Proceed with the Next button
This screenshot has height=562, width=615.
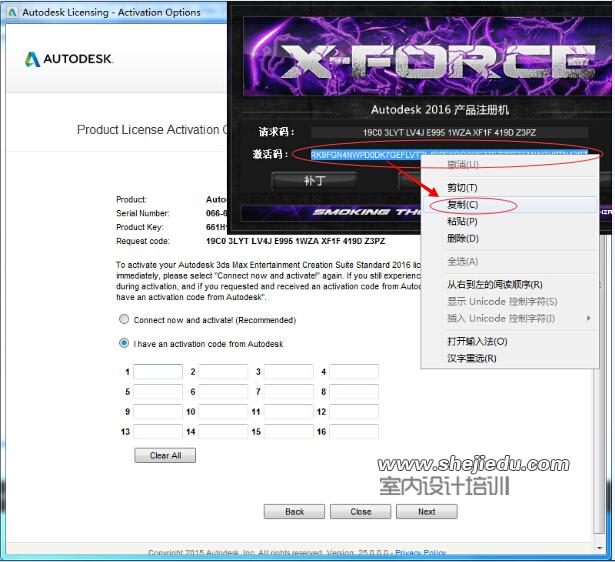pos(427,511)
